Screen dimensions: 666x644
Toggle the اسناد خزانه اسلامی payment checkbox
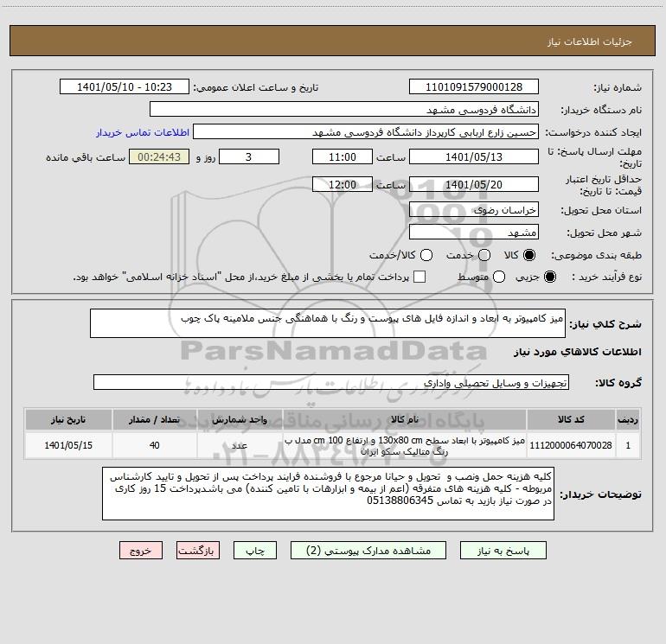point(419,277)
